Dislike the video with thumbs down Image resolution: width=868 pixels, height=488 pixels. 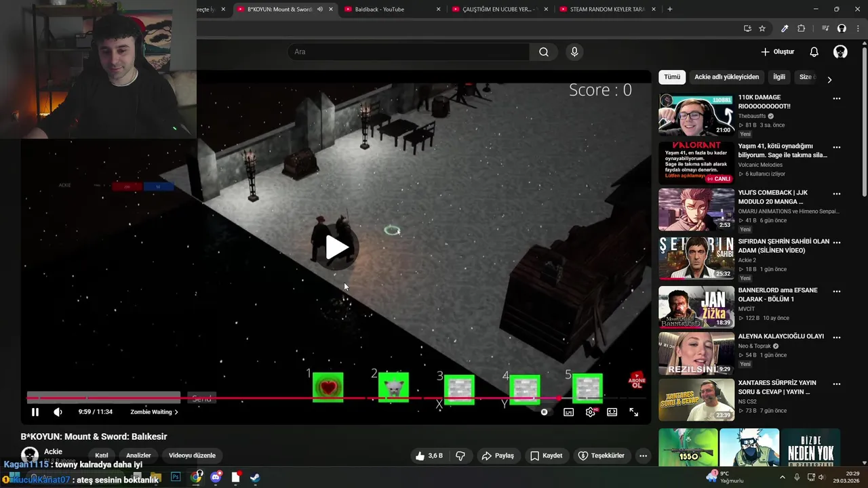460,455
